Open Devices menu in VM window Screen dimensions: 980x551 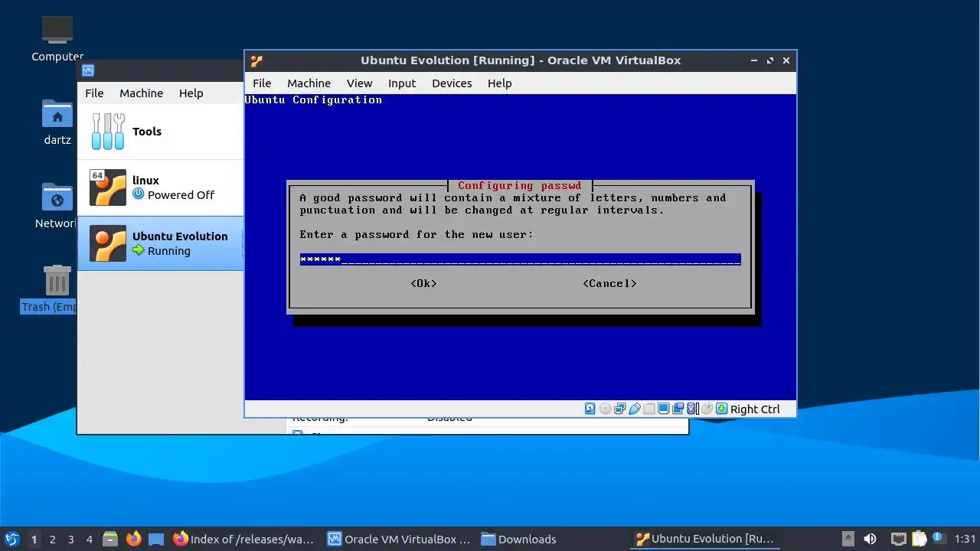[x=452, y=83]
